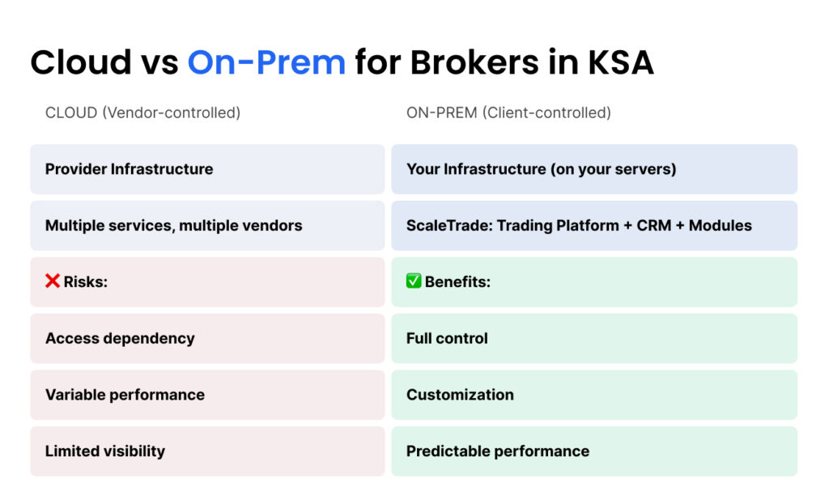The height and width of the screenshot is (504, 829).
Task: Select the 'Full control' benefit item
Action: (x=593, y=338)
